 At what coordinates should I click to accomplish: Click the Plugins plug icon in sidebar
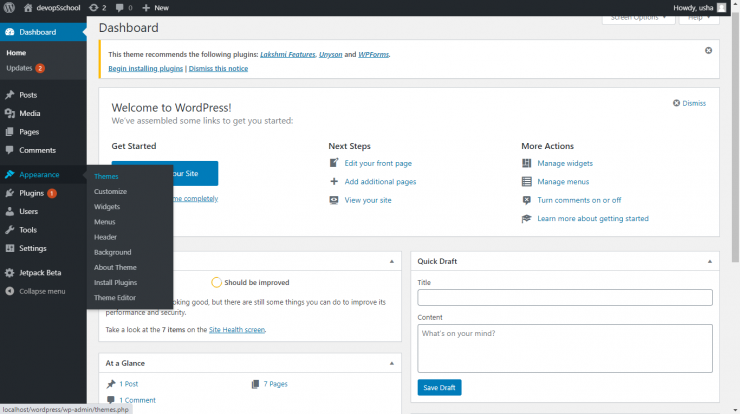pos(9,193)
